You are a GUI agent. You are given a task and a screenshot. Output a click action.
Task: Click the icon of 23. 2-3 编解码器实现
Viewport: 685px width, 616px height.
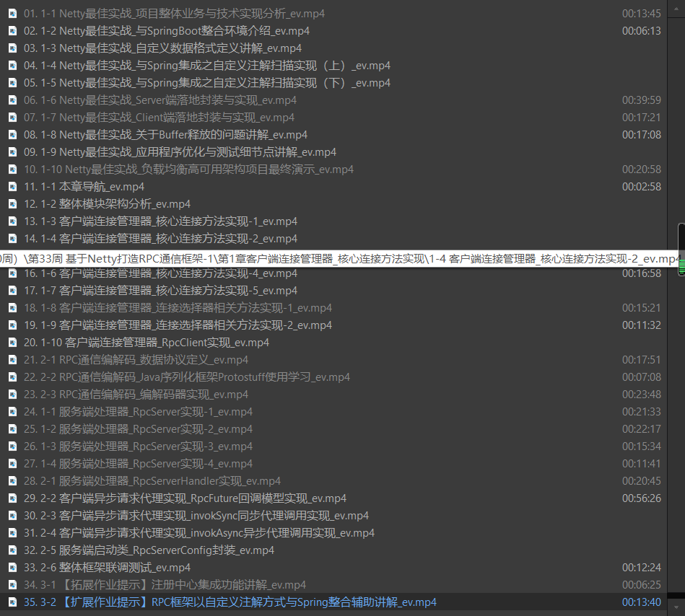(13, 395)
